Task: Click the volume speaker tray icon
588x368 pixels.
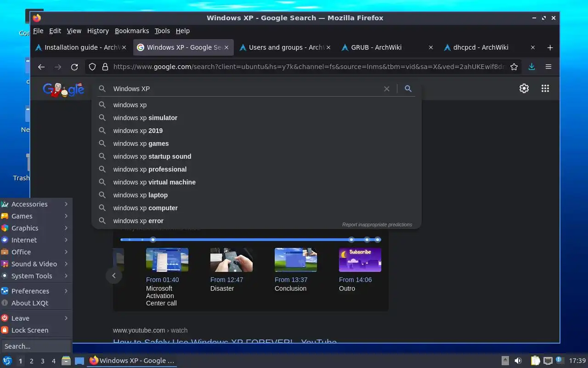Action: pos(518,361)
